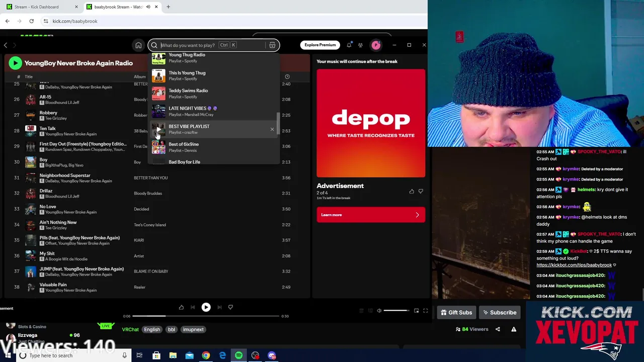Seek within the Spotify playback progress bar
The height and width of the screenshot is (362, 644).
click(206, 316)
